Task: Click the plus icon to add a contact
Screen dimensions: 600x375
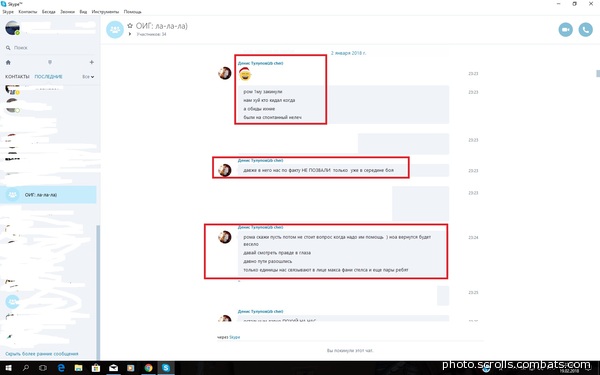Action: 91,62
